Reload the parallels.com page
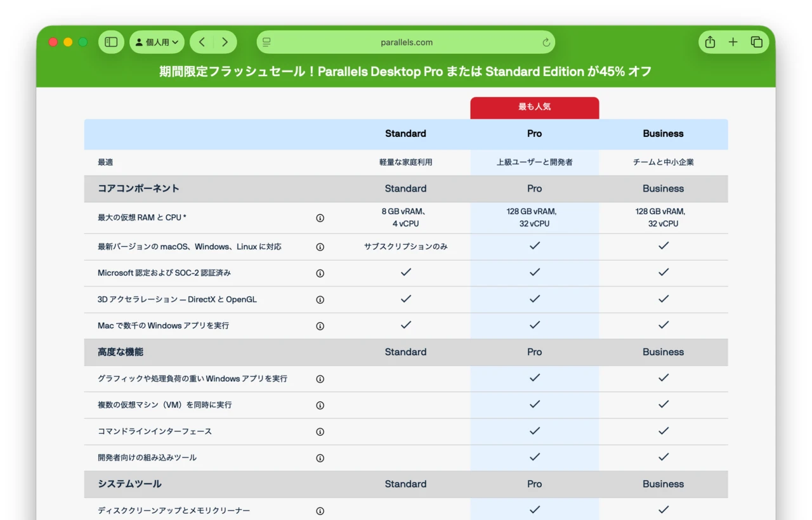This screenshot has height=520, width=812. 546,42
